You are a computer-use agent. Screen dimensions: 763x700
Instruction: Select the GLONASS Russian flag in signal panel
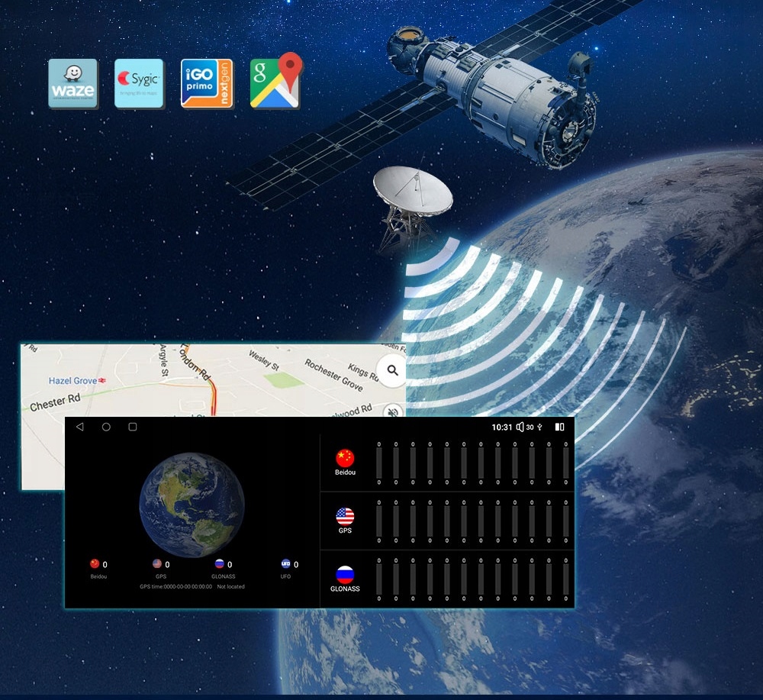345,574
